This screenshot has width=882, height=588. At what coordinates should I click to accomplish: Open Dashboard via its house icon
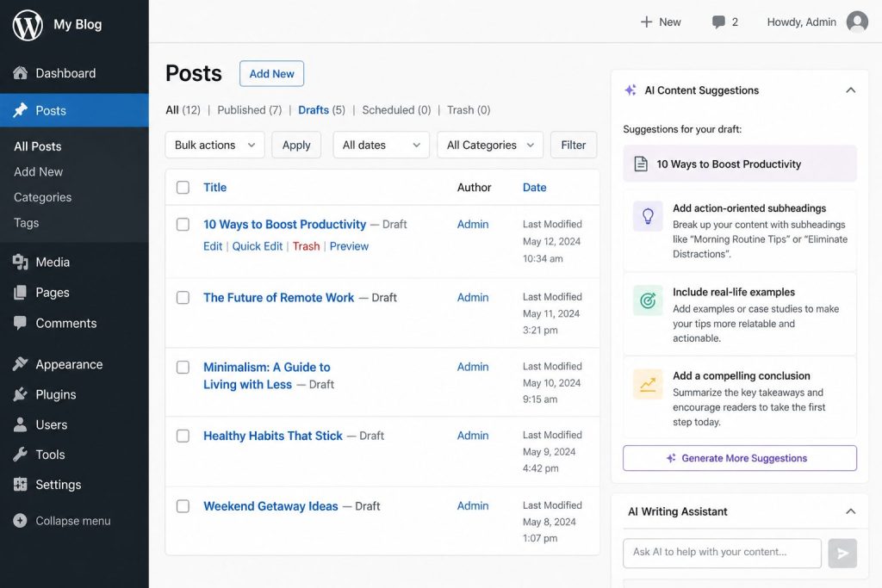(21, 73)
